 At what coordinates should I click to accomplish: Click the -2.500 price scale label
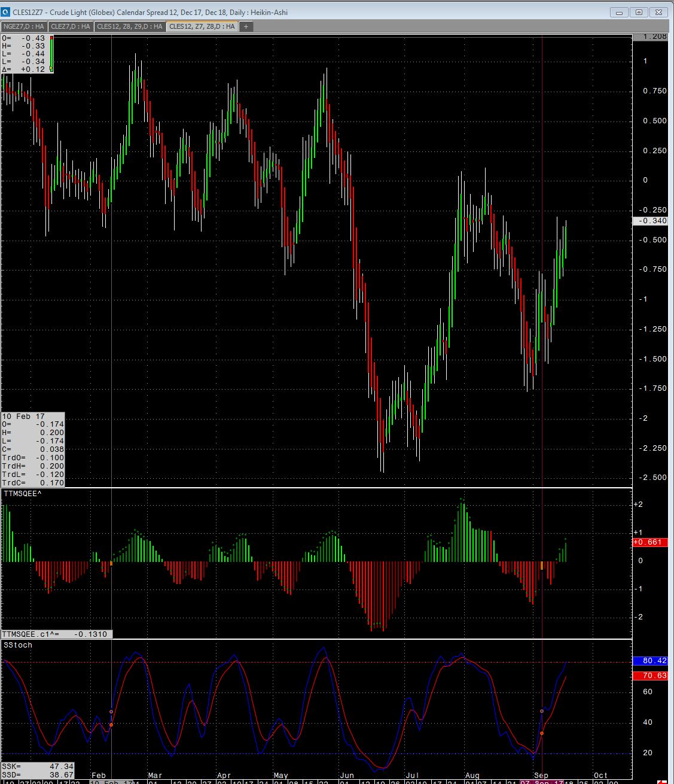pos(652,478)
